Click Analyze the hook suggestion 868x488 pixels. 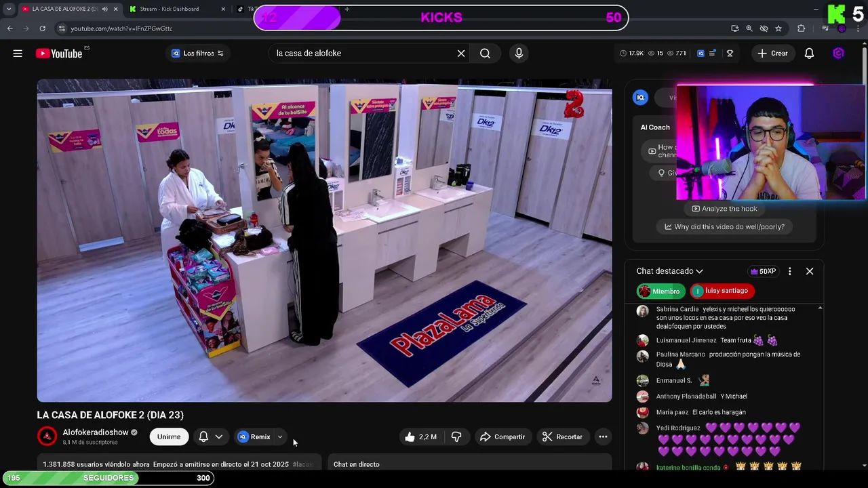click(724, 209)
